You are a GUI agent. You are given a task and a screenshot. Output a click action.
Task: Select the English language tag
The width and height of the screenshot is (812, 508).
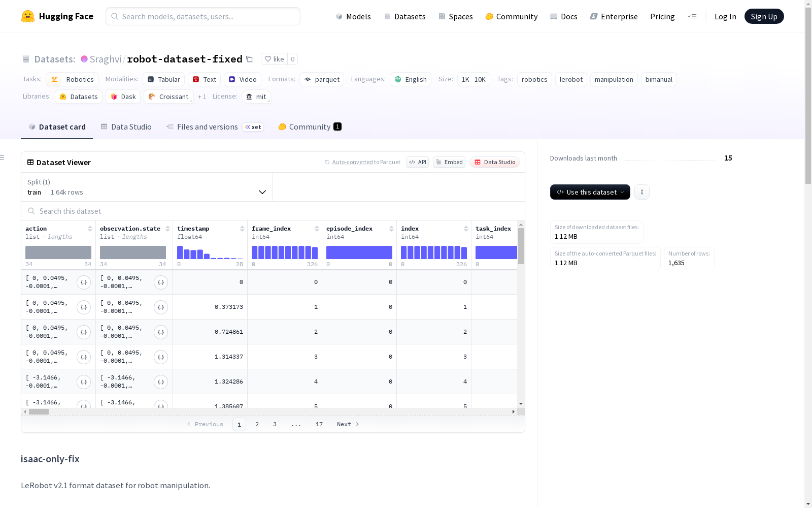coord(411,79)
